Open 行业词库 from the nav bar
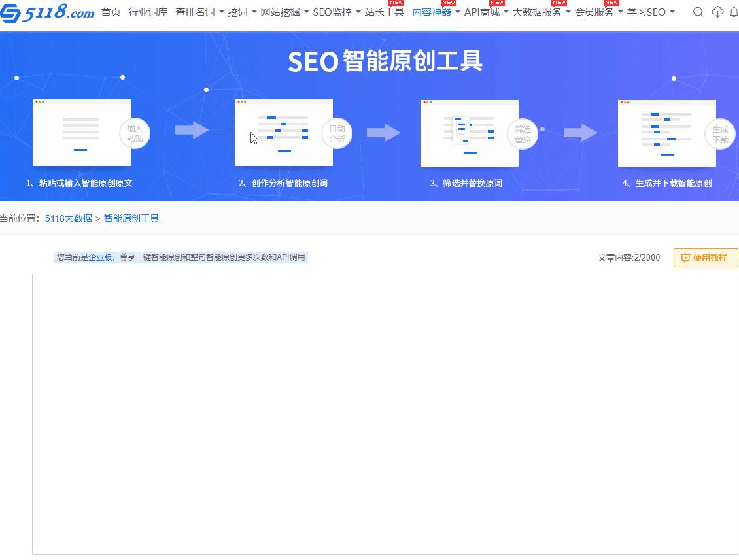The height and width of the screenshot is (560, 739). point(148,12)
